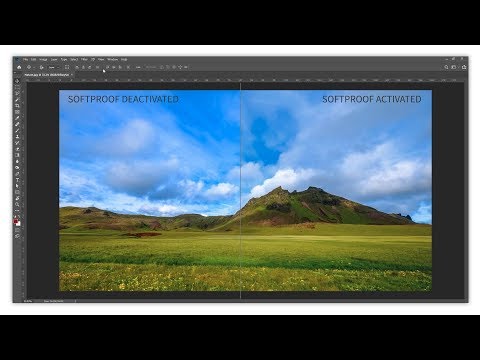Open the Select menu

(74, 59)
